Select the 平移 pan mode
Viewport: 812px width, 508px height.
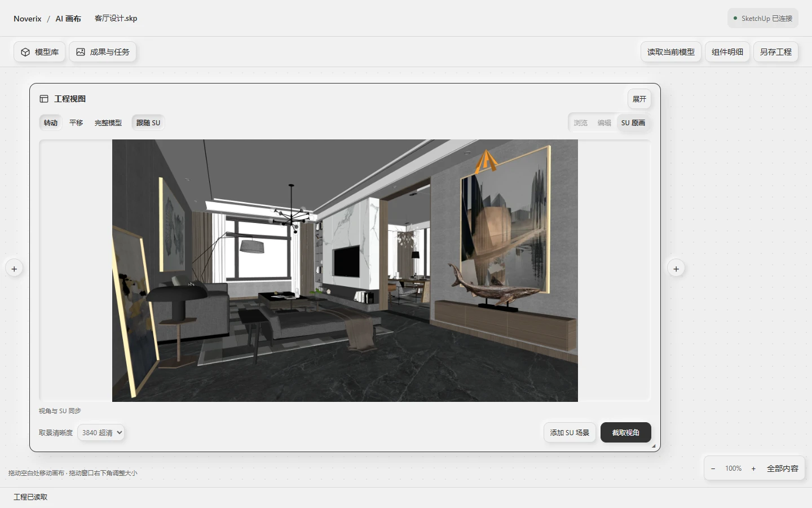coord(76,122)
